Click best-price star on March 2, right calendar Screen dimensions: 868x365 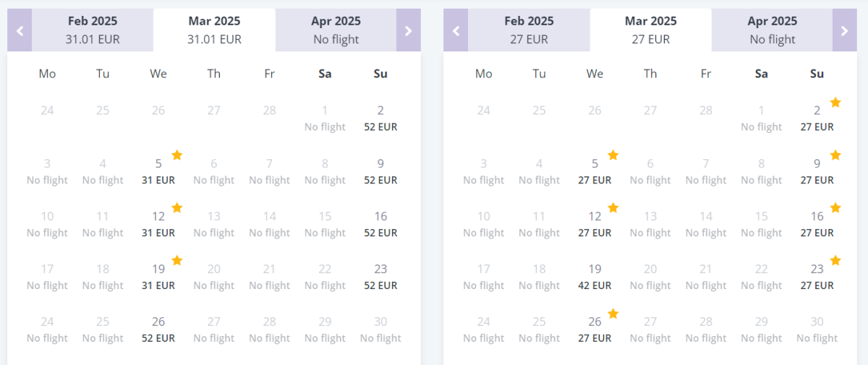pos(835,103)
